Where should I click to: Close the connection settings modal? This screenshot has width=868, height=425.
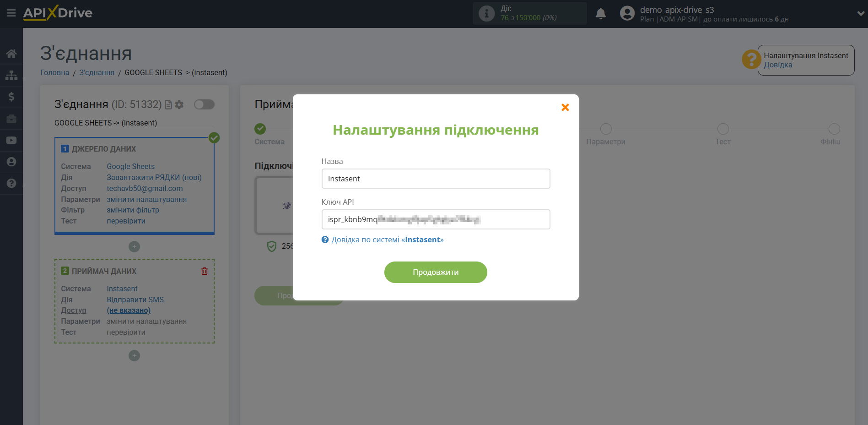point(565,107)
